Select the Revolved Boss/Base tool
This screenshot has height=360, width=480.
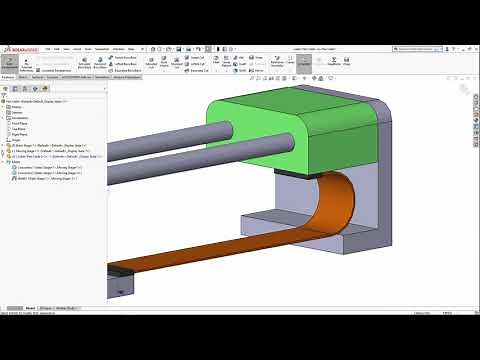[x=100, y=63]
